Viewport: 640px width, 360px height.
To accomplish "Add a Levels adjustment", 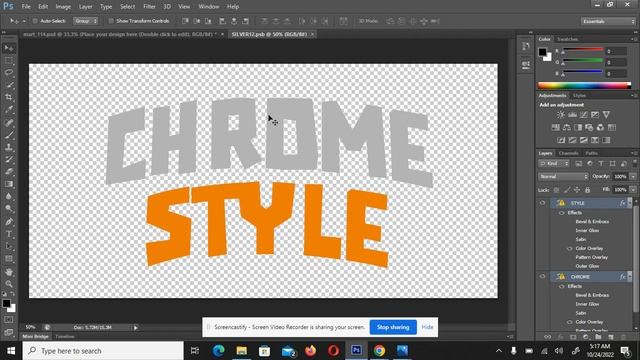I will coord(573,115).
